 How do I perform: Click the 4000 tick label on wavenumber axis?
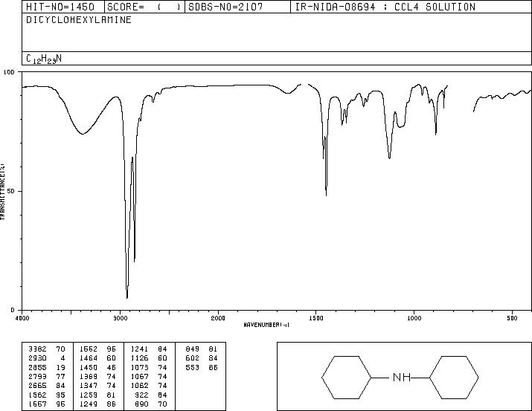[22, 318]
